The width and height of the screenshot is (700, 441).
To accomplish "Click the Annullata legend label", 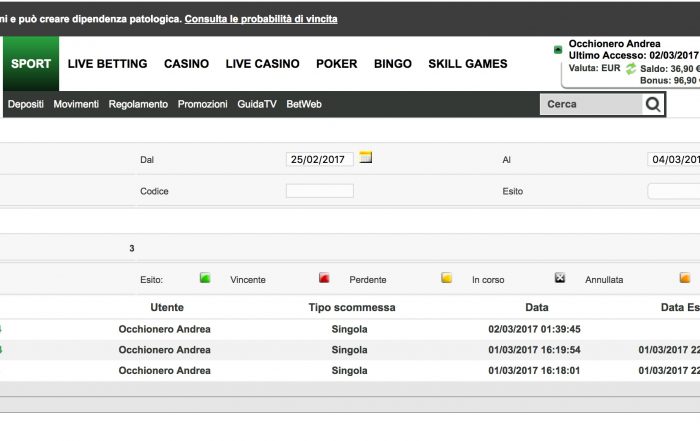I will point(604,280).
